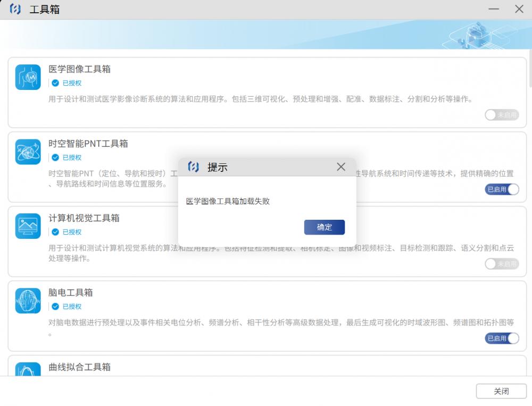The width and height of the screenshot is (532, 406).
Task: Click the 时空智能PNT工具箱 title text
Action: click(x=88, y=144)
